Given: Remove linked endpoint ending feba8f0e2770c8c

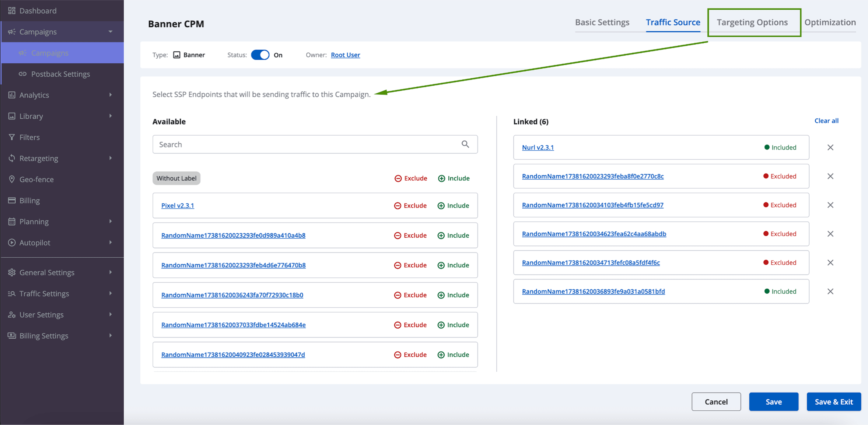Looking at the screenshot, I should (830, 176).
